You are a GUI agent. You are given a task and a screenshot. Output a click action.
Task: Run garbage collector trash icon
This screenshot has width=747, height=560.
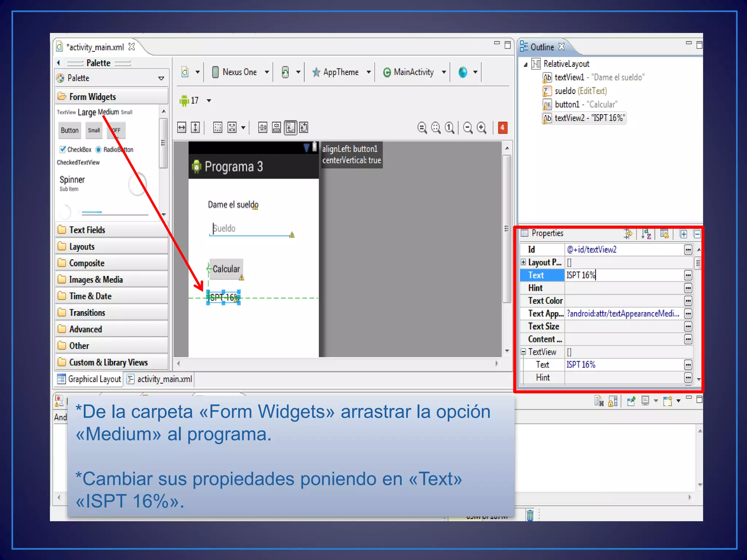[530, 515]
